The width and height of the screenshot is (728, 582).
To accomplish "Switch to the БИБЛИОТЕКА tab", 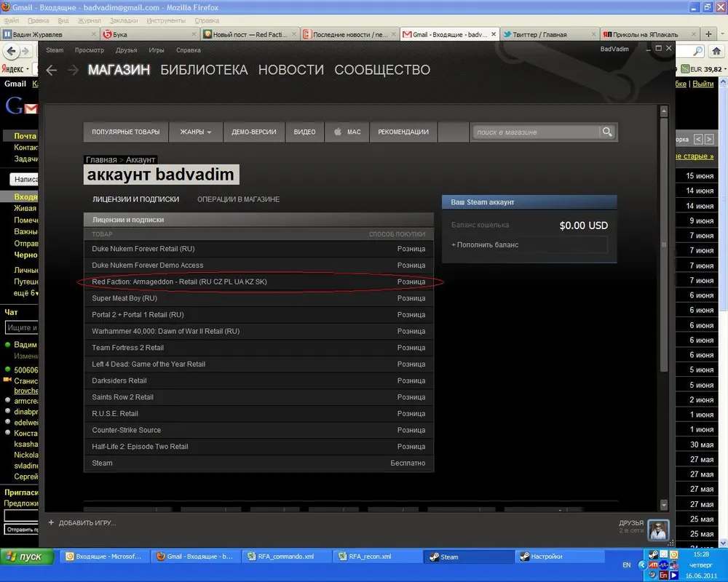I will pyautogui.click(x=204, y=70).
